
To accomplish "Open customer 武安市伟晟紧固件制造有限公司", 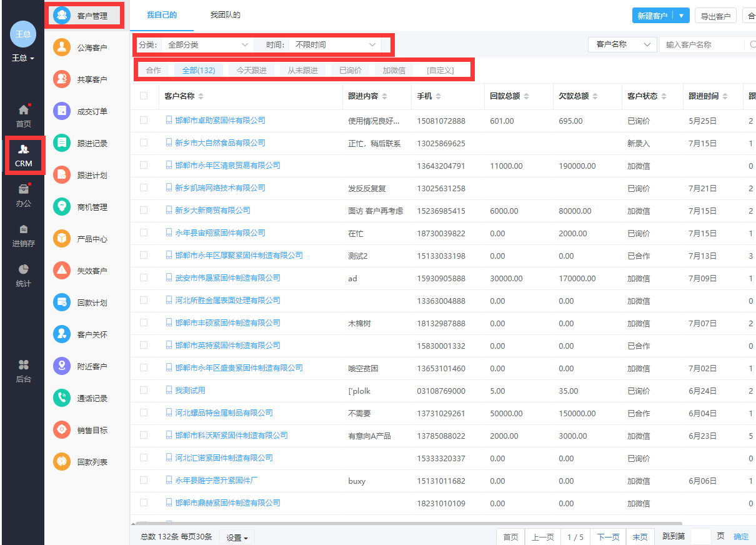I will click(x=227, y=277).
